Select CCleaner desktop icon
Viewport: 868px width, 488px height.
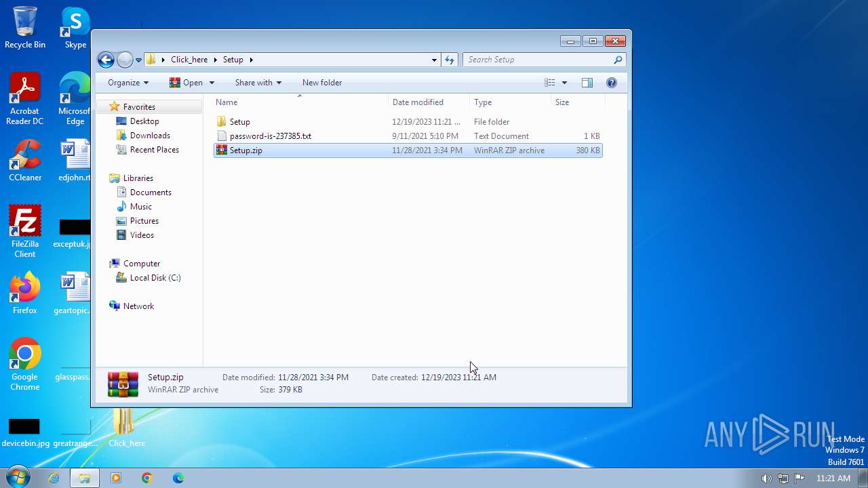click(25, 161)
